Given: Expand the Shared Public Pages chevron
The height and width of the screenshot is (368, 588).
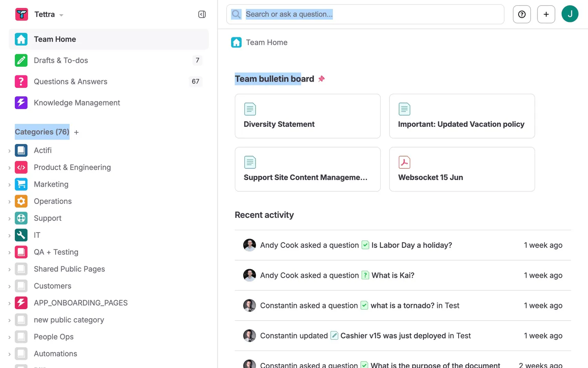Looking at the screenshot, I should click(9, 270).
